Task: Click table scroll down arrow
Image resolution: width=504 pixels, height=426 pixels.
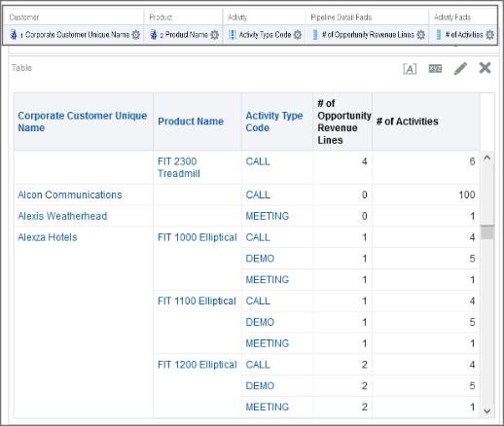Action: pyautogui.click(x=486, y=411)
